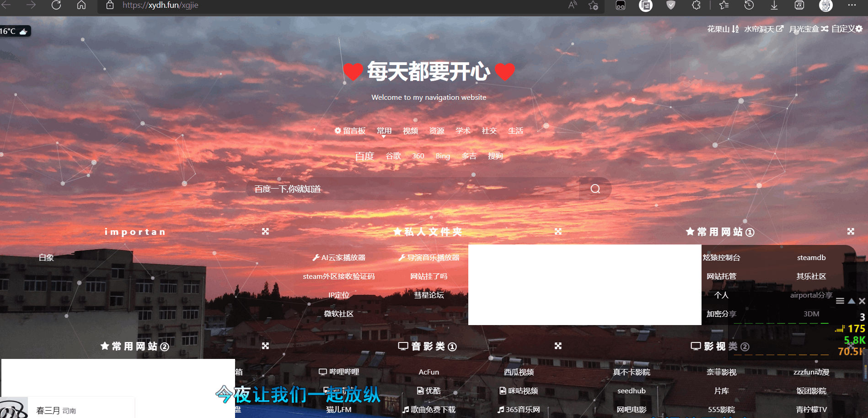The height and width of the screenshot is (418, 868).
Task: Open the 自定义 settings option
Action: pyautogui.click(x=847, y=29)
